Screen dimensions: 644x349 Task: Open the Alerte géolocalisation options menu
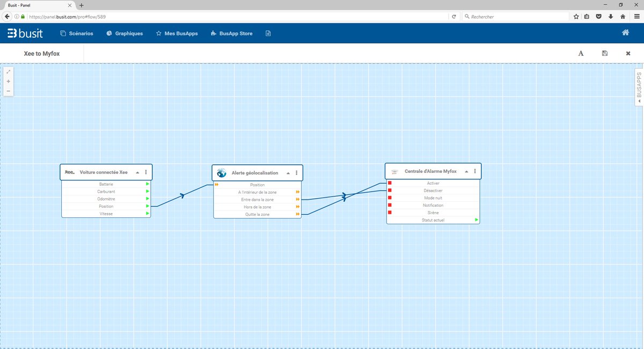(296, 173)
